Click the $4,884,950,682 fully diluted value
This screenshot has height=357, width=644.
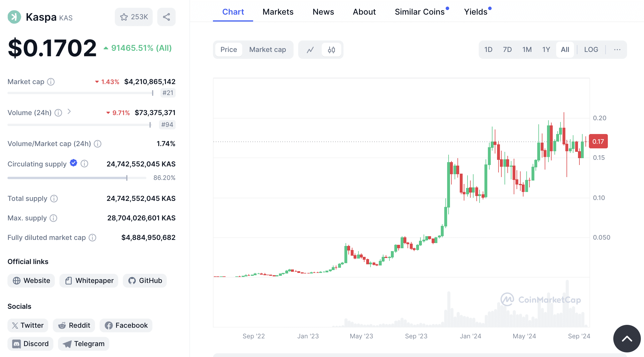pos(148,238)
